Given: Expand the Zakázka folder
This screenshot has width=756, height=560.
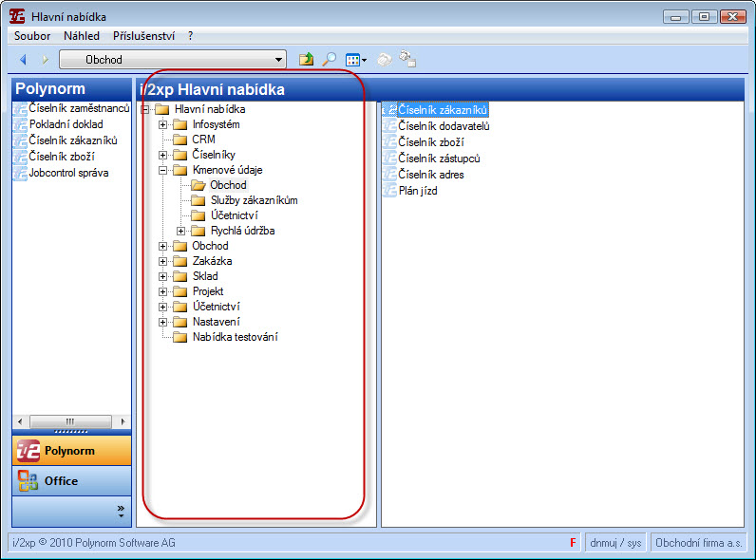Looking at the screenshot, I should click(163, 261).
